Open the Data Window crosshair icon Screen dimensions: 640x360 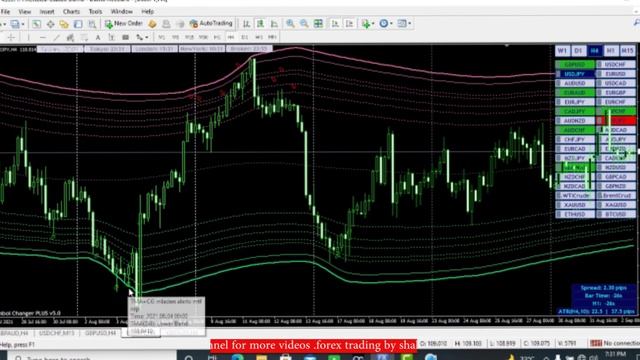50,24
